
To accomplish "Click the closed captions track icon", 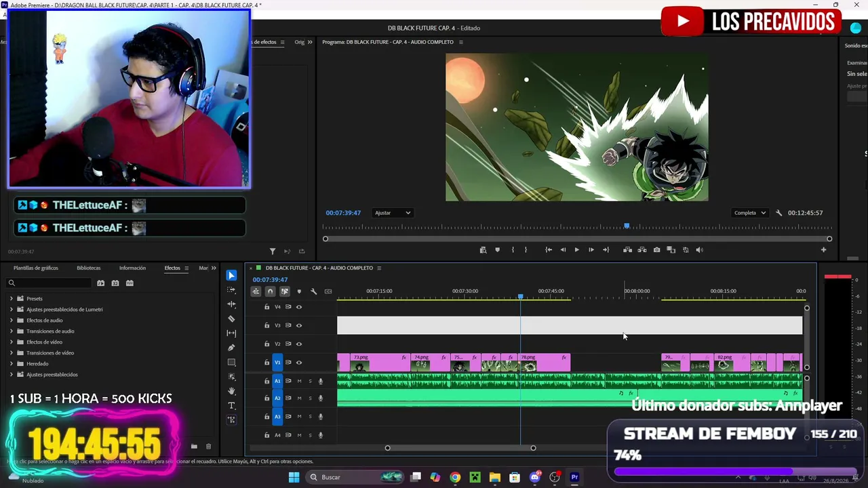I will pos(328,291).
